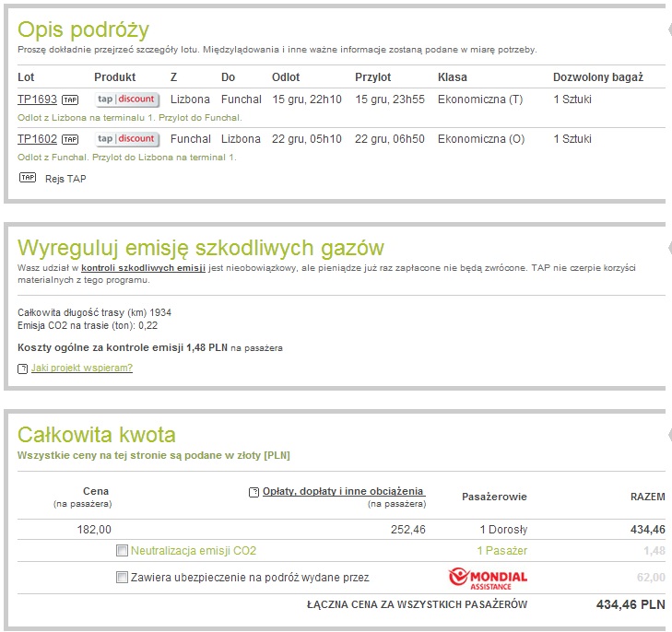The height and width of the screenshot is (632, 672).
Task: Select arrival time '15 gru, 23h55'
Action: (390, 99)
